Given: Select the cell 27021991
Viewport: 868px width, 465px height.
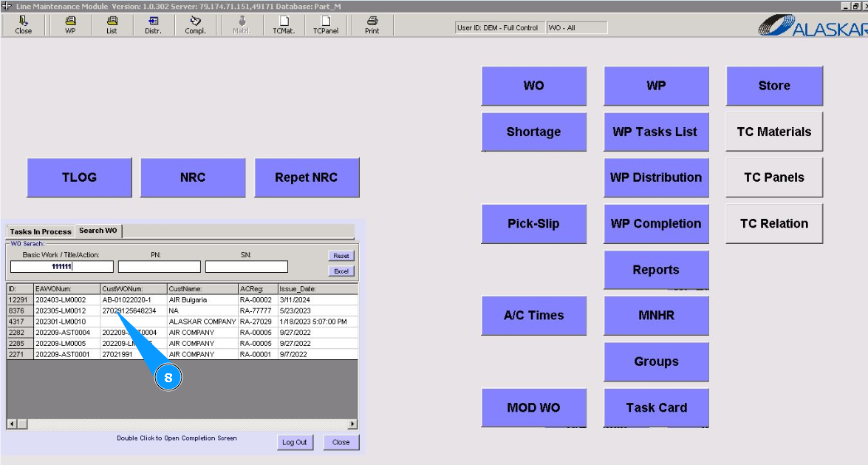Looking at the screenshot, I should pos(134,354).
